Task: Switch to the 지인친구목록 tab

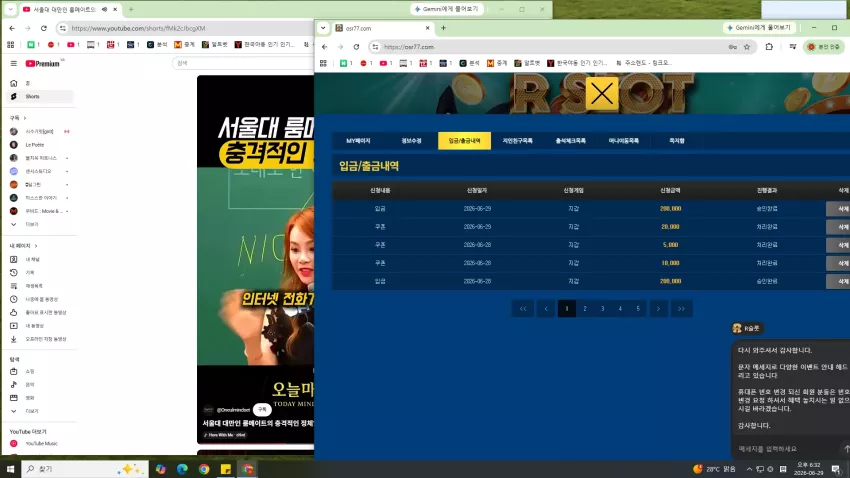Action: (x=518, y=141)
